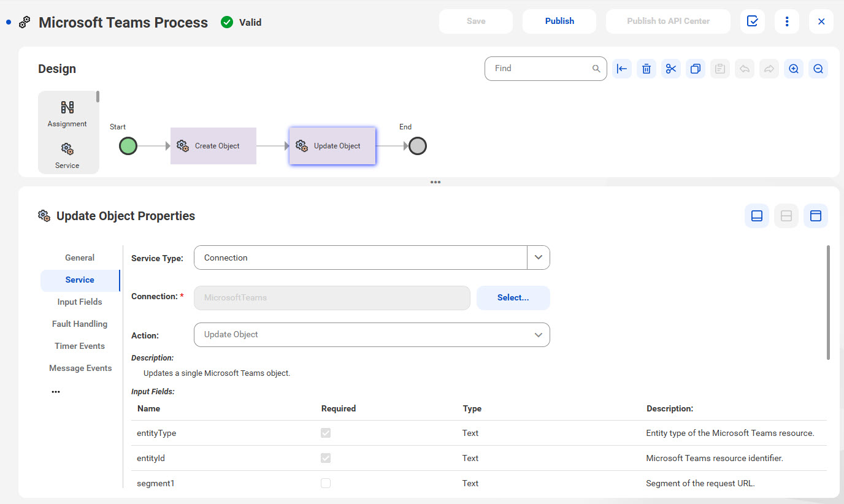Click the Microsoft Teams Process title

[x=123, y=23]
